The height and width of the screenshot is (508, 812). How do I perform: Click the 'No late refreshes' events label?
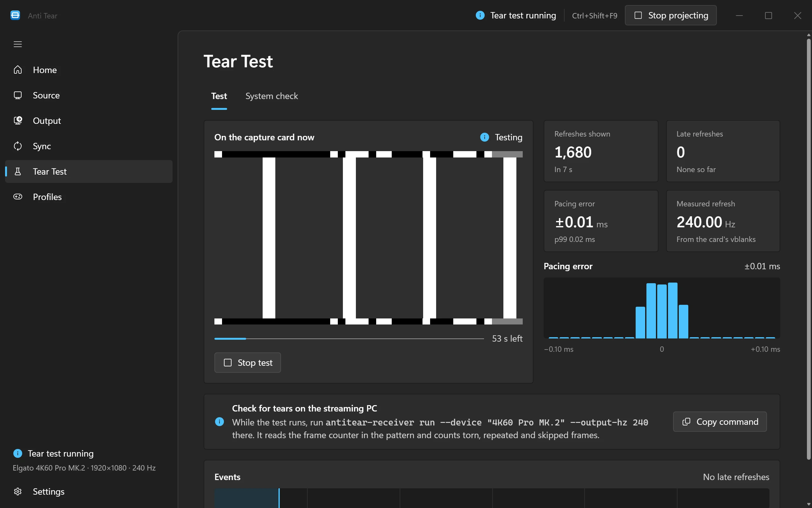(x=736, y=477)
